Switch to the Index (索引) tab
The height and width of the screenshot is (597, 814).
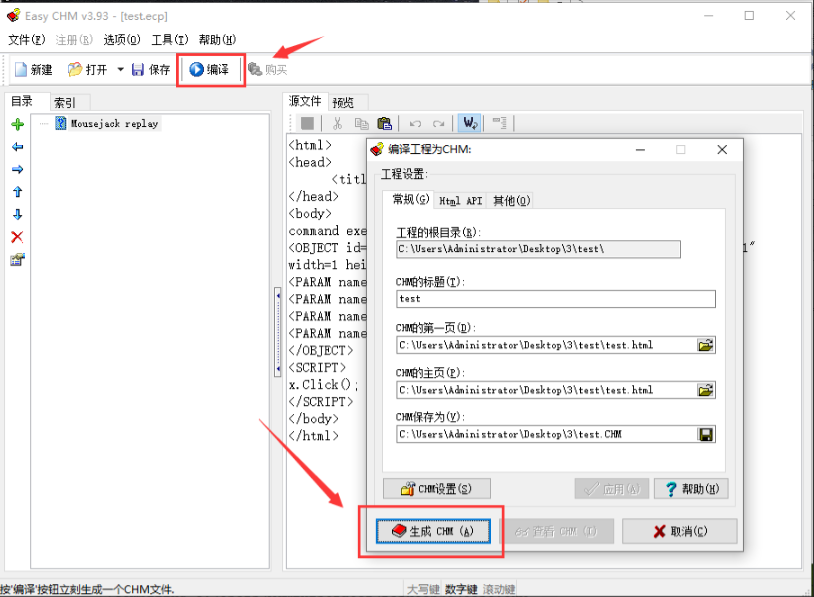point(65,103)
